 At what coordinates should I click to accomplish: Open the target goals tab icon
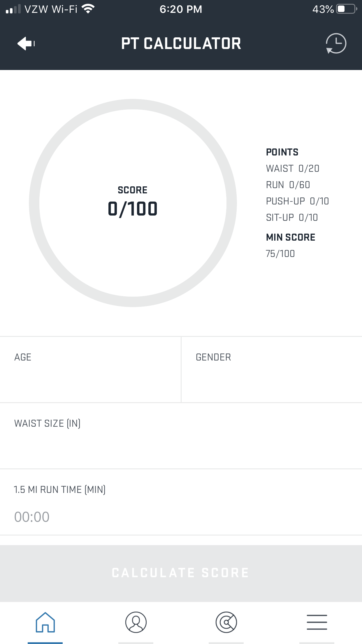point(226,622)
